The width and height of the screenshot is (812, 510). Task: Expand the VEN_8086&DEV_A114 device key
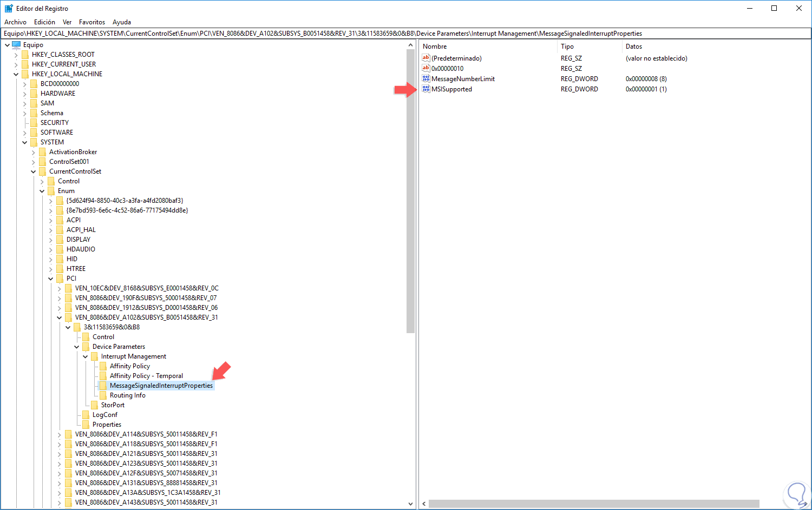pos(59,434)
